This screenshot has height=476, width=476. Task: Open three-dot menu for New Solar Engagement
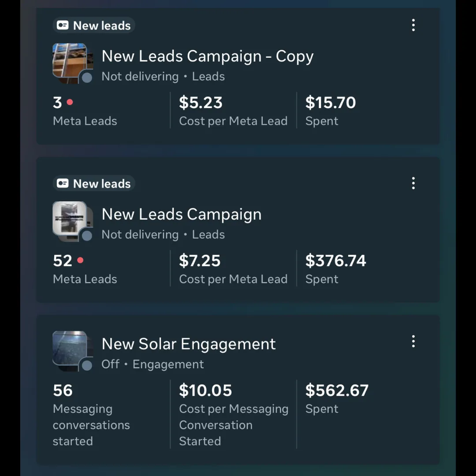tap(413, 342)
